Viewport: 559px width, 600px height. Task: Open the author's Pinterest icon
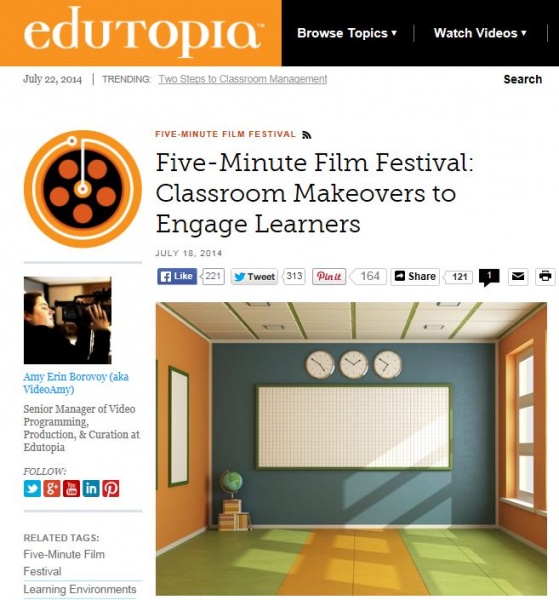click(111, 489)
